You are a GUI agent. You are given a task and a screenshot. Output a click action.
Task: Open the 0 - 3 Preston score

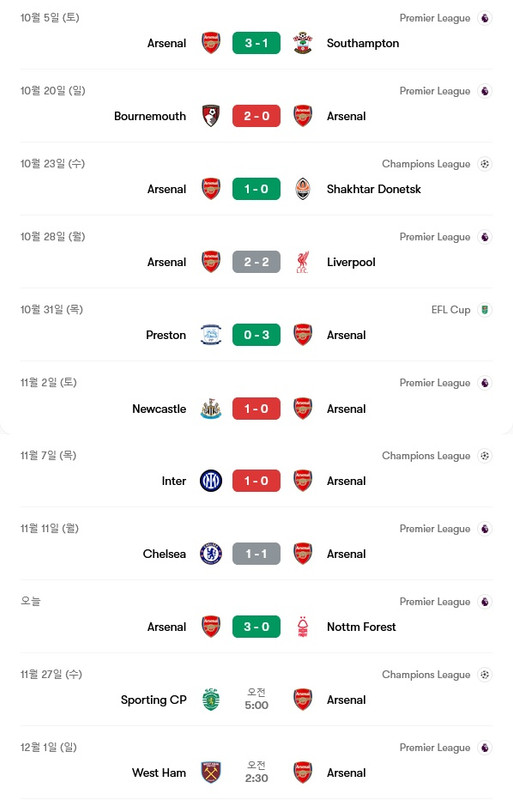coord(256,335)
